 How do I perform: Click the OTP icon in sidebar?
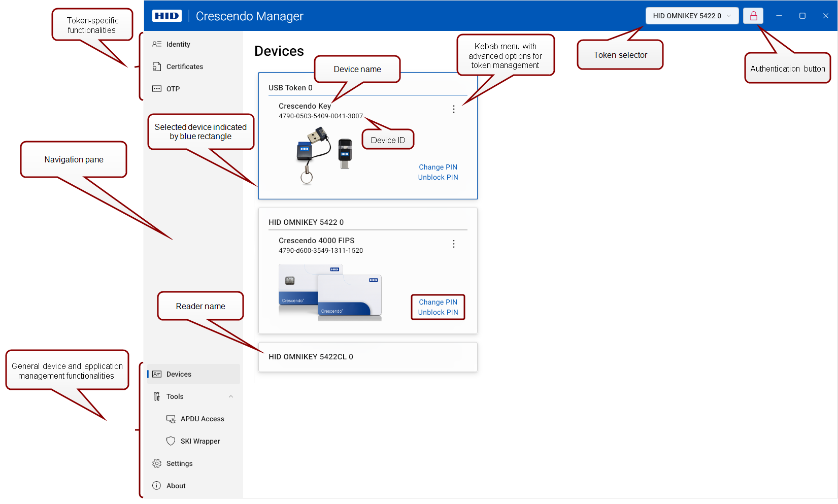pyautogui.click(x=157, y=89)
